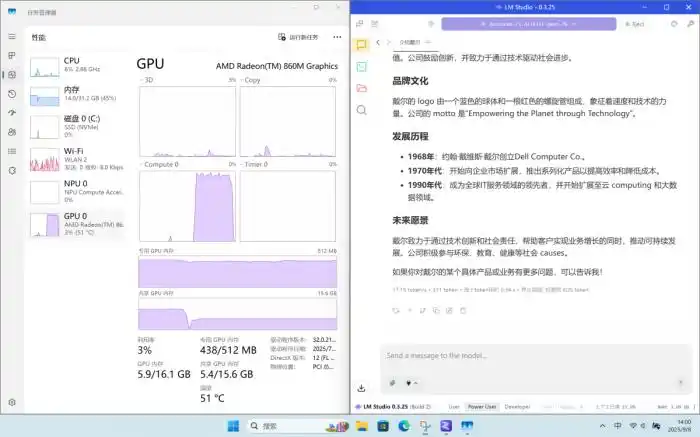Viewport: 700px width, 437px height.
Task: Open Startup apps page in Task Manager
Action: coord(12,113)
